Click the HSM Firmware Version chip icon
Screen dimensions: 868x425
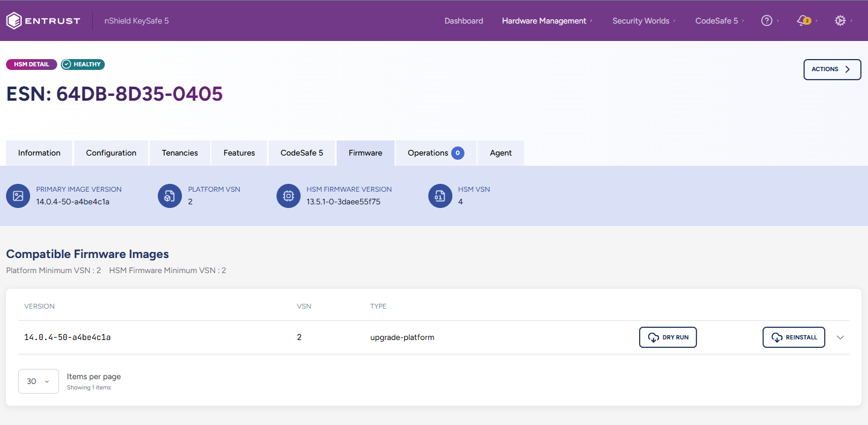point(289,196)
